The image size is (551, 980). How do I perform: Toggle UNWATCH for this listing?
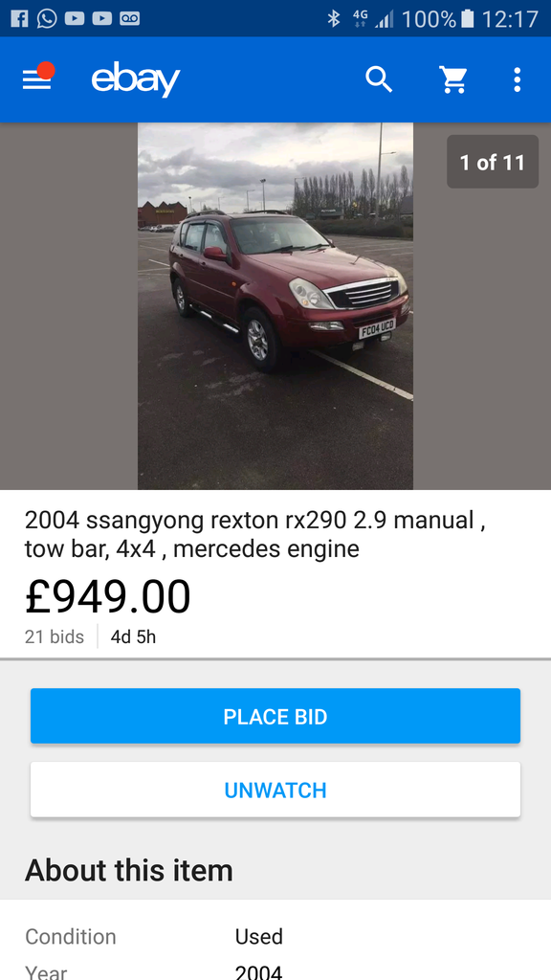pyautogui.click(x=275, y=790)
